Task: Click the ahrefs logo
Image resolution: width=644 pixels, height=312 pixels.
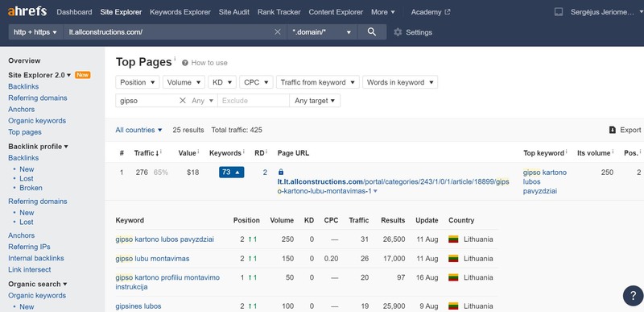Action: coord(27,11)
